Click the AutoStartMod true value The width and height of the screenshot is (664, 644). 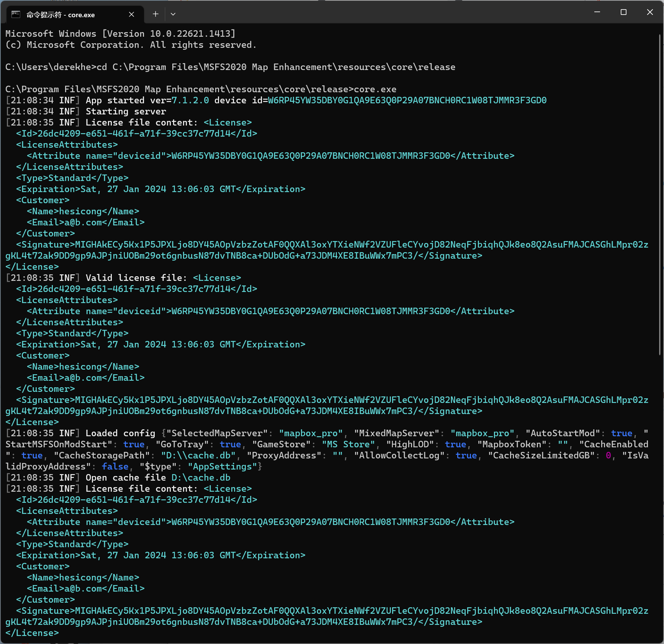[x=621, y=433]
